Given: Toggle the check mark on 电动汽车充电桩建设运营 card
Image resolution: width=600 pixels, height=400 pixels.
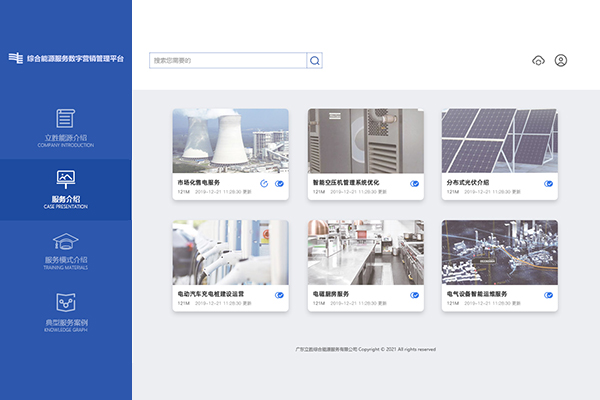Looking at the screenshot, I should tap(279, 295).
